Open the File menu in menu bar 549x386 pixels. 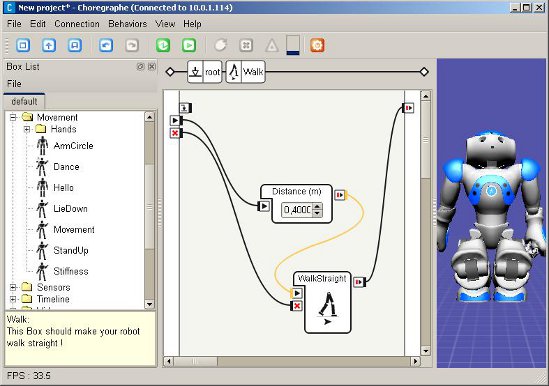point(14,24)
